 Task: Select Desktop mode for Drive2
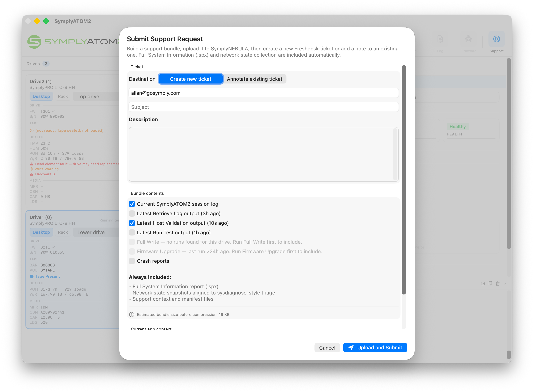click(41, 96)
